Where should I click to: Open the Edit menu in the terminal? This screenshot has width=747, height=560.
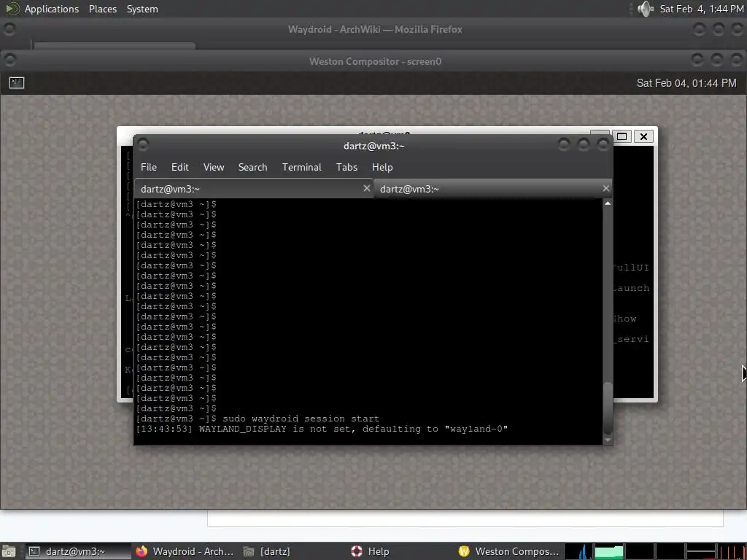(x=179, y=167)
